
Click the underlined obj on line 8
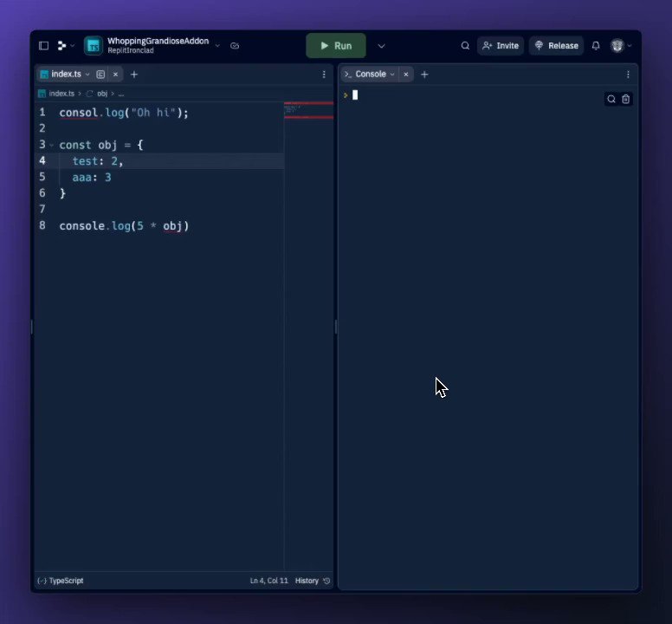[172, 226]
